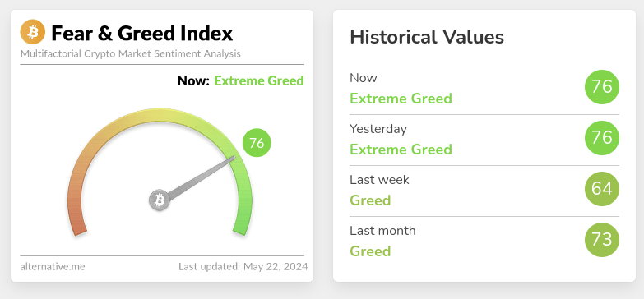
Task: Click the orange Bitcoin logo icon
Action: tap(32, 32)
